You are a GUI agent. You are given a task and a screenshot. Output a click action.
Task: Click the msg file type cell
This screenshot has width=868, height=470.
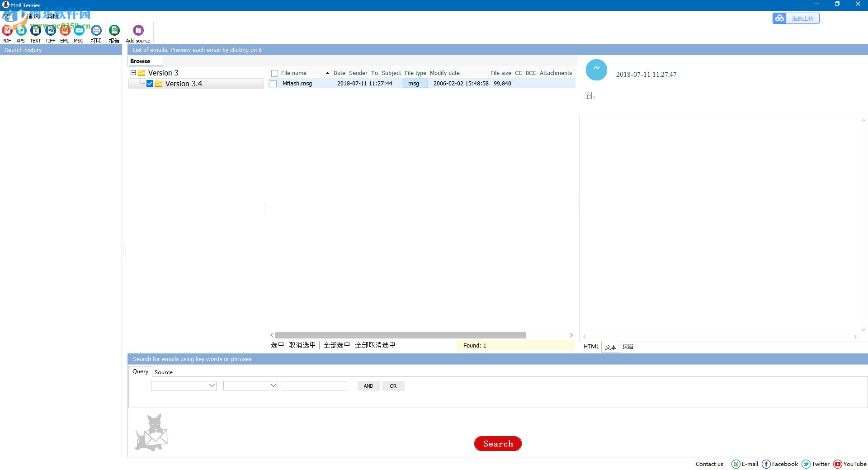point(415,84)
